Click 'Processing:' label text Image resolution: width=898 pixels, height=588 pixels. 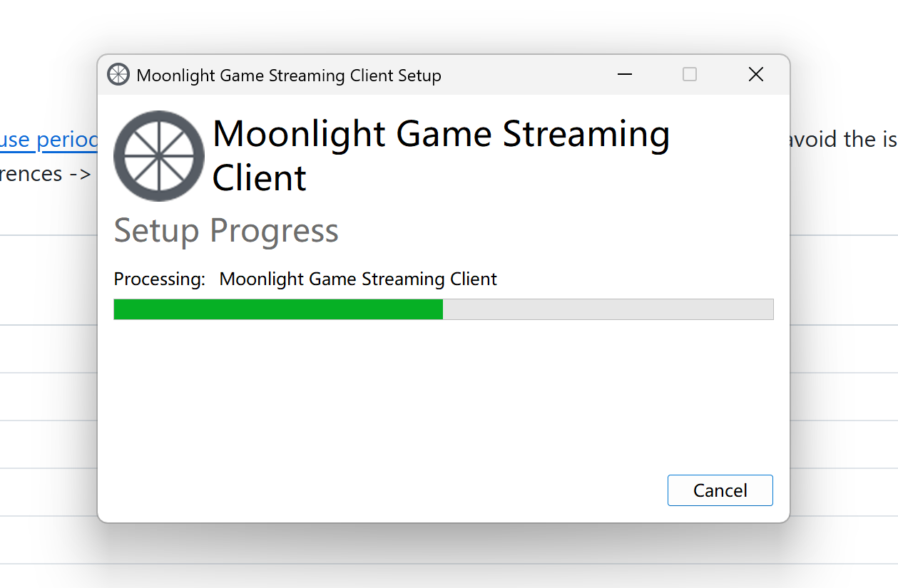[x=160, y=279]
